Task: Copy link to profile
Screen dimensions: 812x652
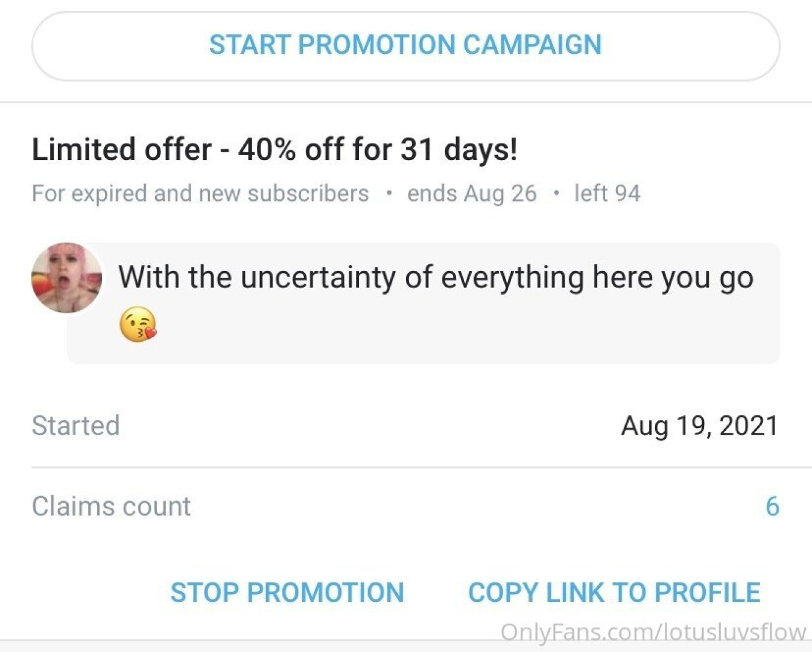Action: tap(614, 592)
